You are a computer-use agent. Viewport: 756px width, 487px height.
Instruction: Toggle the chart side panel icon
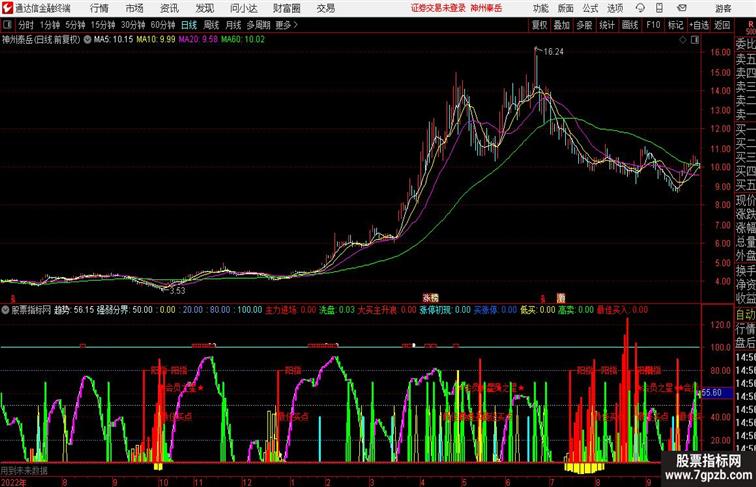point(695,40)
